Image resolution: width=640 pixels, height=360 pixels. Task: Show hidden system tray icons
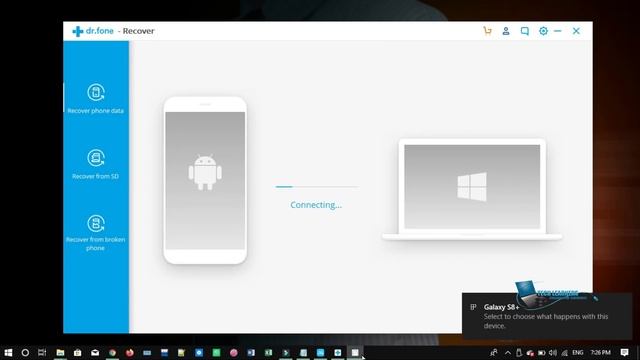coord(508,352)
